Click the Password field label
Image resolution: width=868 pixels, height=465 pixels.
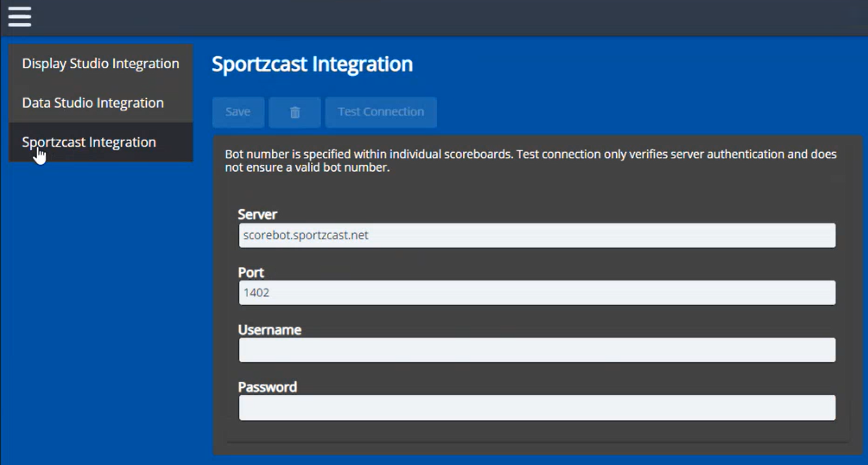(267, 387)
